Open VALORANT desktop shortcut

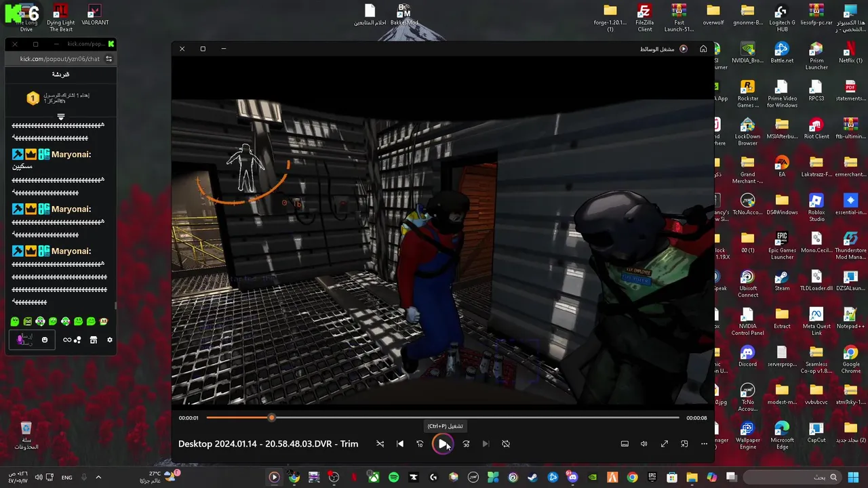coord(95,16)
